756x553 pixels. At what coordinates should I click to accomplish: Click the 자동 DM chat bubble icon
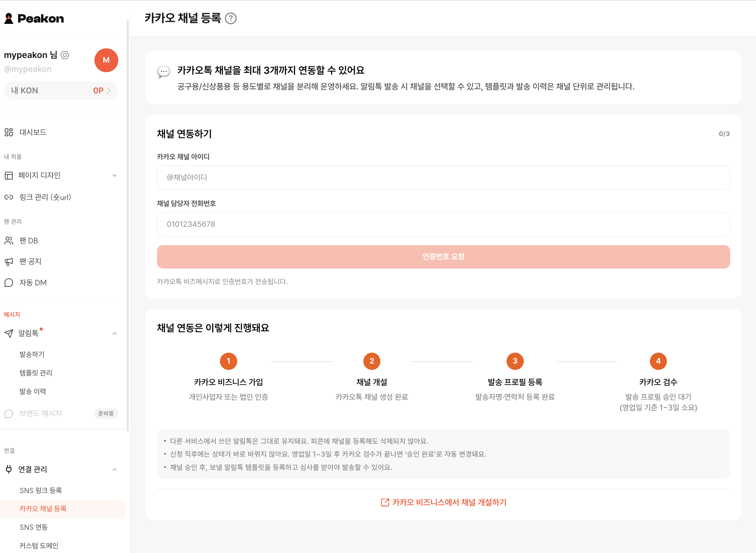9,282
